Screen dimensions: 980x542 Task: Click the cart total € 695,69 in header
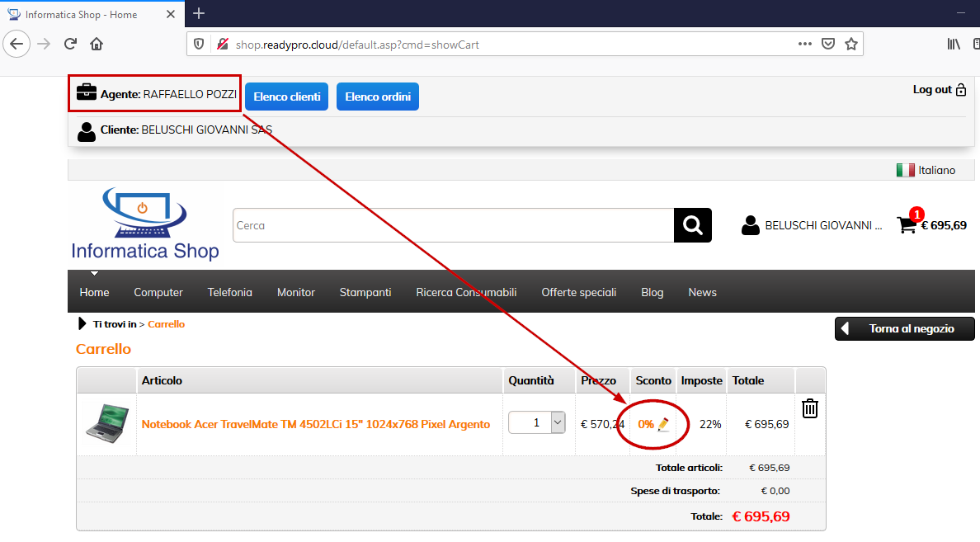pyautogui.click(x=944, y=226)
